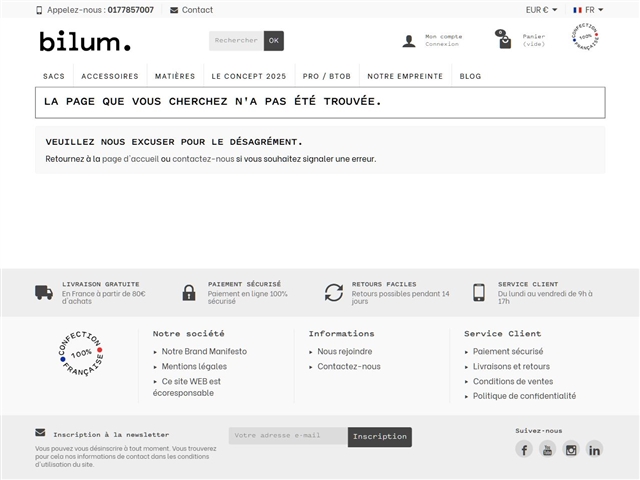The height and width of the screenshot is (480, 640).
Task: Open LE CONCEPT 2025 menu
Action: coord(249,76)
